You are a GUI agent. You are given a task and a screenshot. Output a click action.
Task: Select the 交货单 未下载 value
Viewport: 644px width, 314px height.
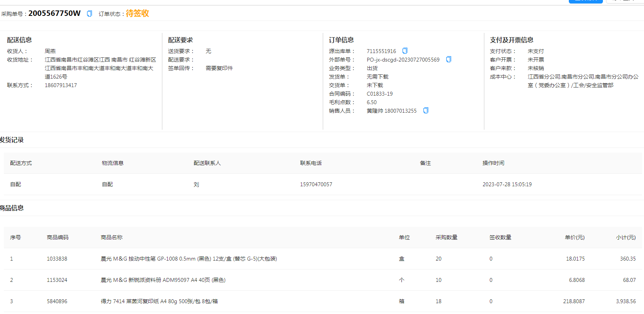tap(375, 85)
